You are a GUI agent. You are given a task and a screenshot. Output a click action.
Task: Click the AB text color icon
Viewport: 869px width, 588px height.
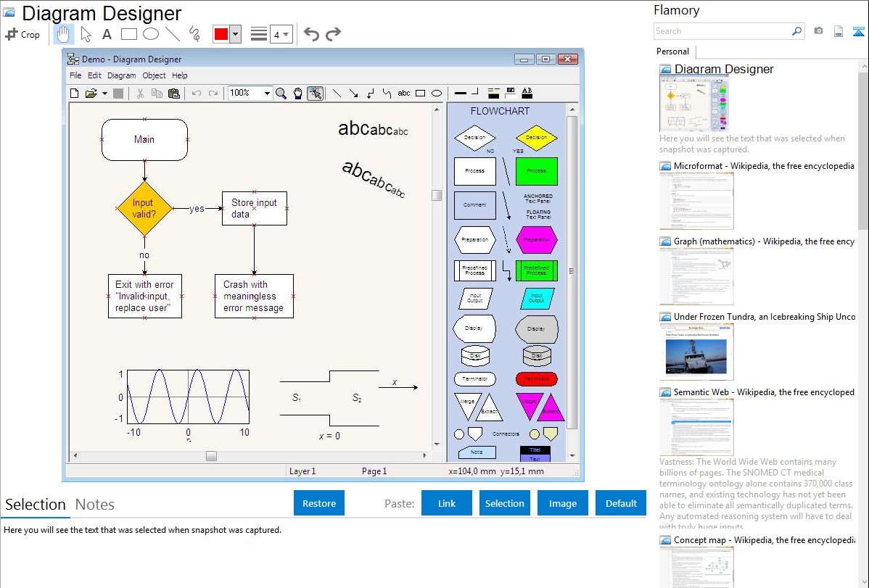527,93
